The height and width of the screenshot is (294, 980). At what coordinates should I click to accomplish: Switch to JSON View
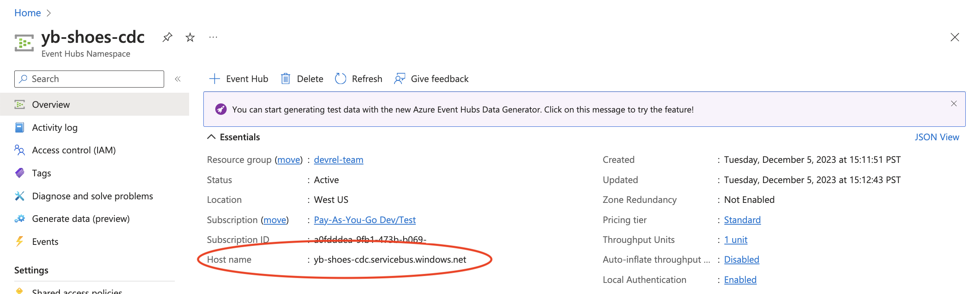coord(936,137)
